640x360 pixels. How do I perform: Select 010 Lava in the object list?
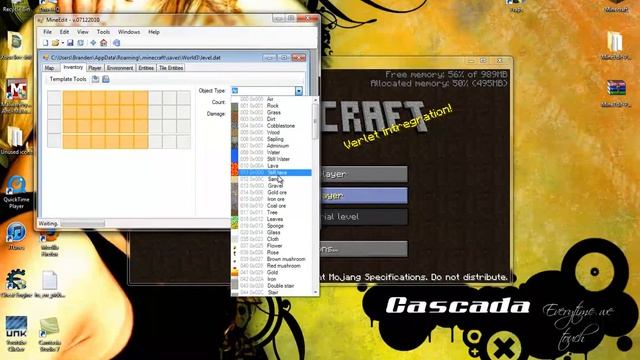(271, 166)
